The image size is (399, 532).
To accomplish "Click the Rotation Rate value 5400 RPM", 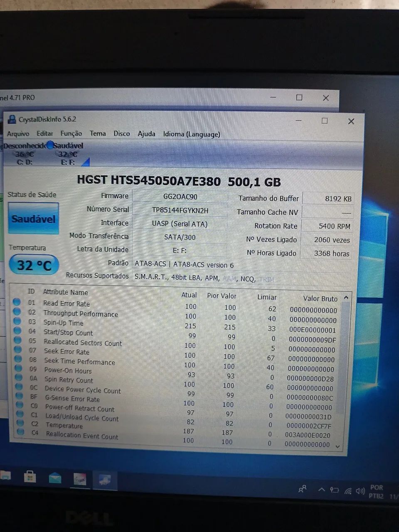I will pyautogui.click(x=327, y=226).
